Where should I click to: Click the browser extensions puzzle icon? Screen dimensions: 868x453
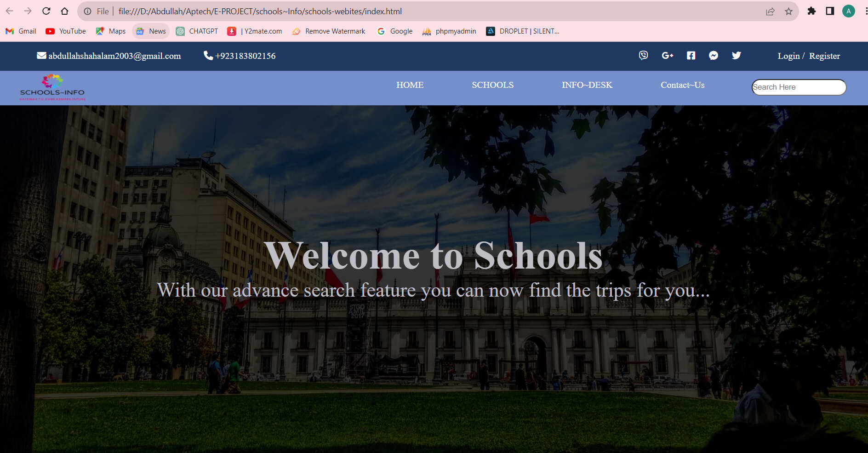click(x=811, y=11)
